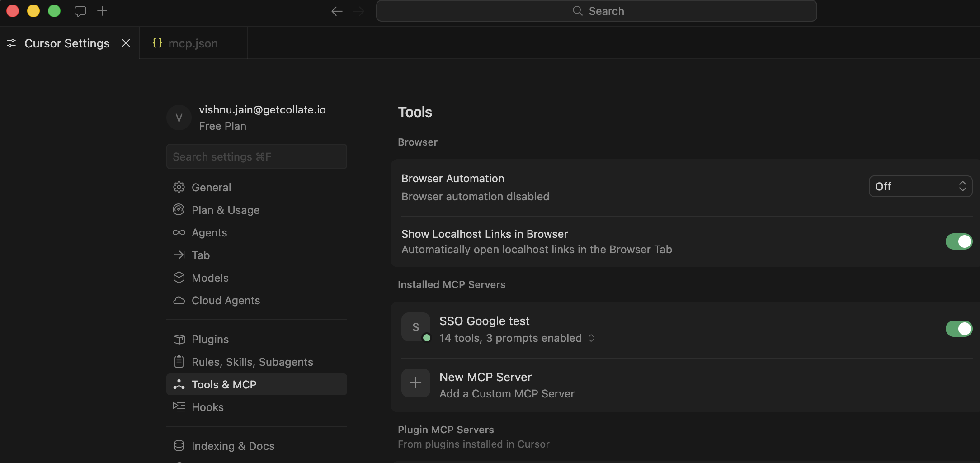Open the Tab settings entry

[x=257, y=255]
